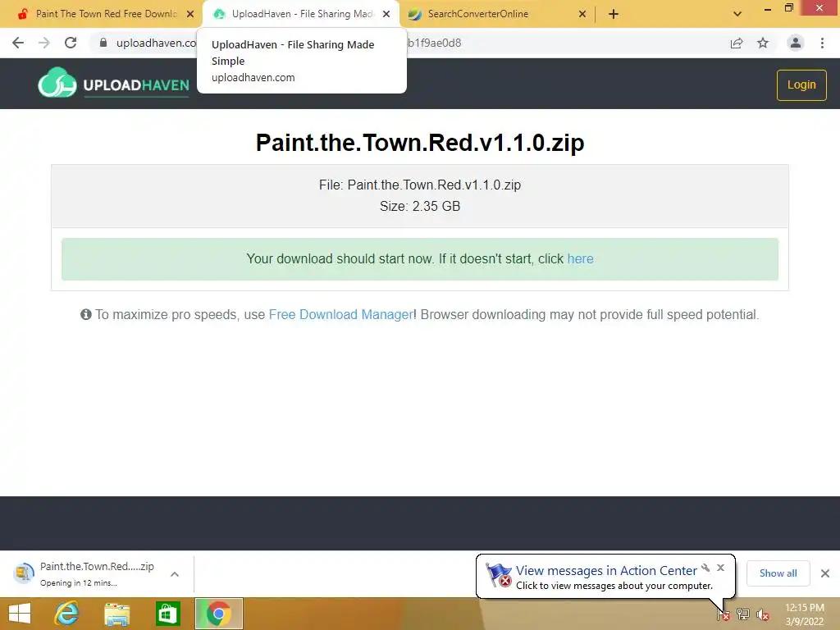
Task: Click the UploadHaven logo
Action: 113,83
